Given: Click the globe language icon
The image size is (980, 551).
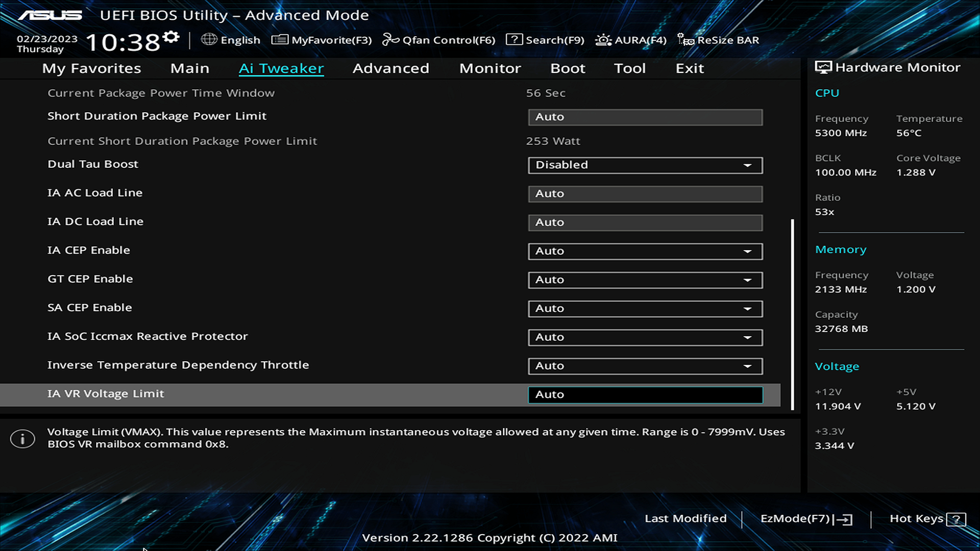Looking at the screenshot, I should [209, 39].
